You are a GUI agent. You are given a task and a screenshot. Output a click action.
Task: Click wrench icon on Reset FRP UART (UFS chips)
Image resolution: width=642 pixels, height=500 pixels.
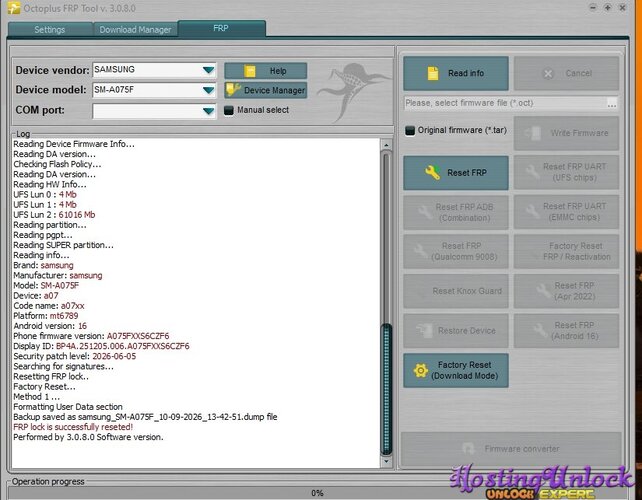point(532,172)
